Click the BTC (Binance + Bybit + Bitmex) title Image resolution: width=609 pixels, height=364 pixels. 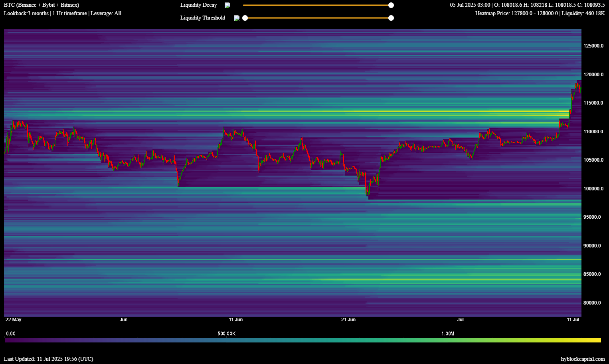pyautogui.click(x=42, y=5)
